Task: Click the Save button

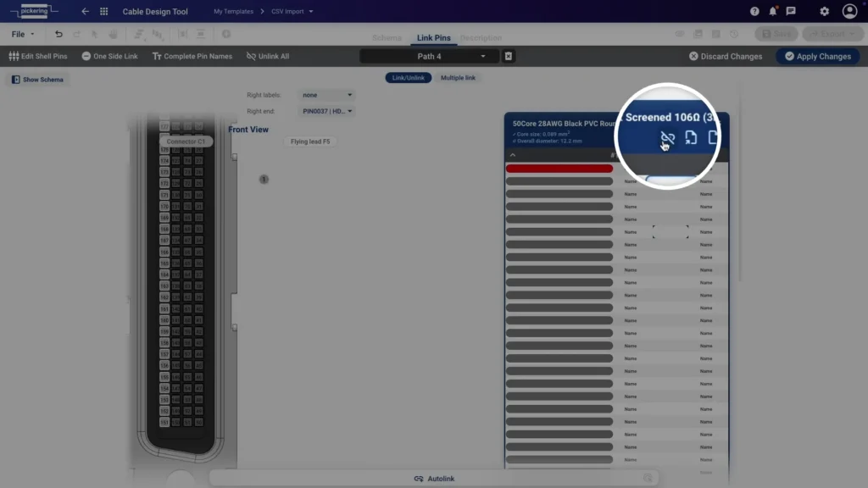Action: coord(776,34)
